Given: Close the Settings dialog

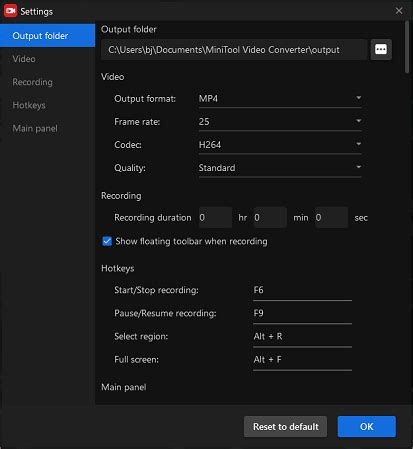Looking at the screenshot, I should pyautogui.click(x=399, y=11).
